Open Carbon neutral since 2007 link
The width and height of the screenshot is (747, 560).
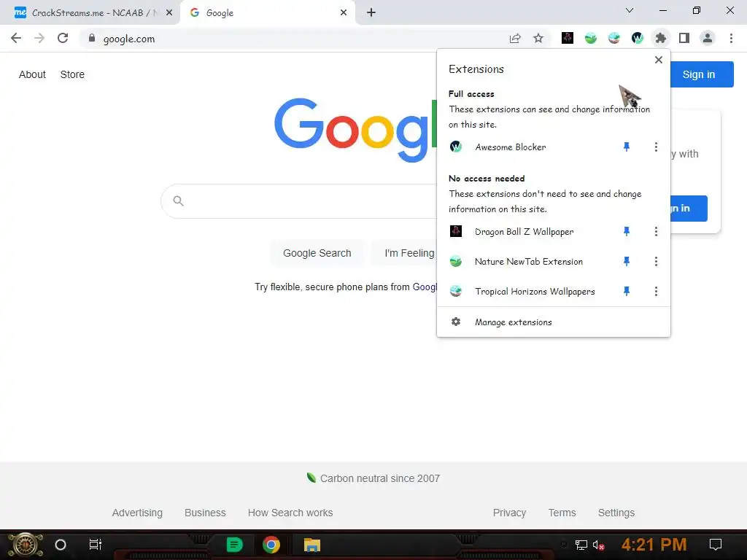373,478
